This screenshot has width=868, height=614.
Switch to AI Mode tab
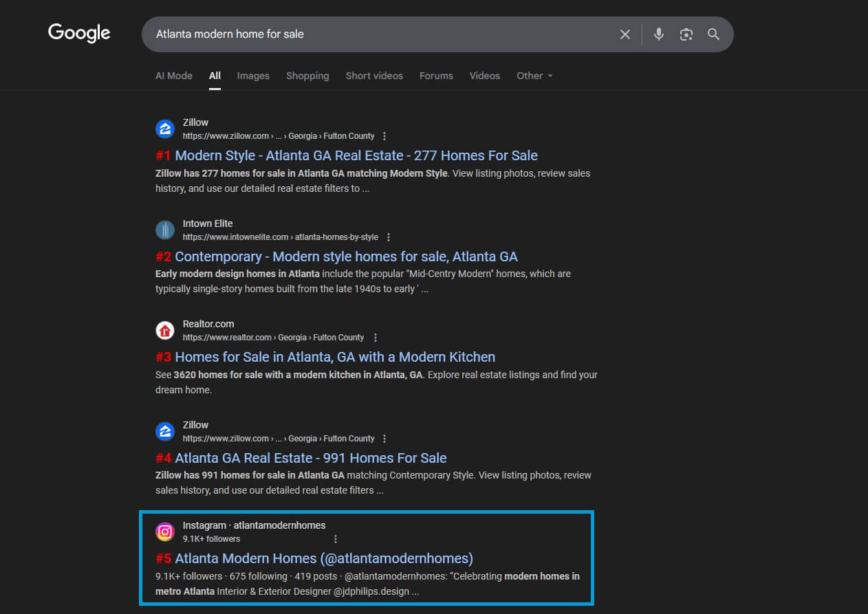tap(174, 76)
